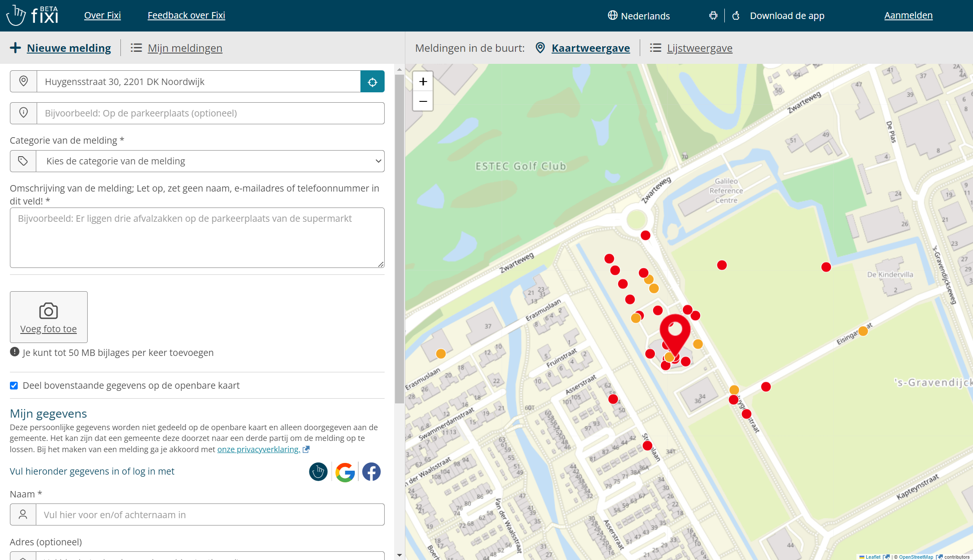Select the Nieuwe melding tab
Screen dimensions: 973x560
[69, 48]
